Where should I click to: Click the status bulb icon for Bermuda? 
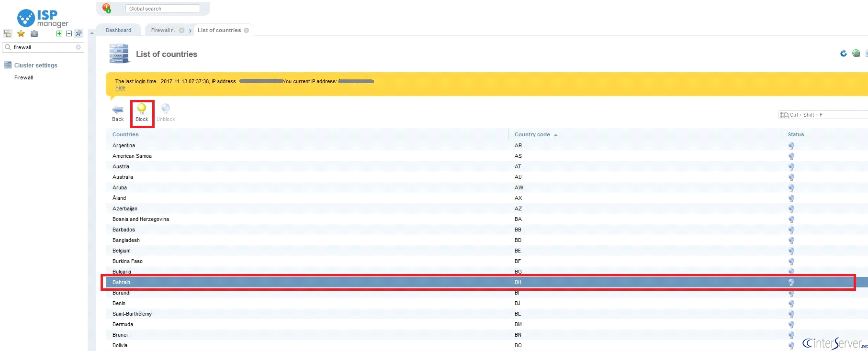[x=791, y=325]
